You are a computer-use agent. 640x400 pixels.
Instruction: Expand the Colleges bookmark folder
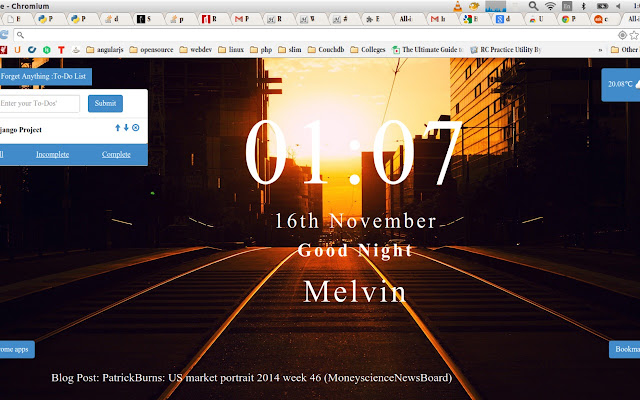point(368,50)
